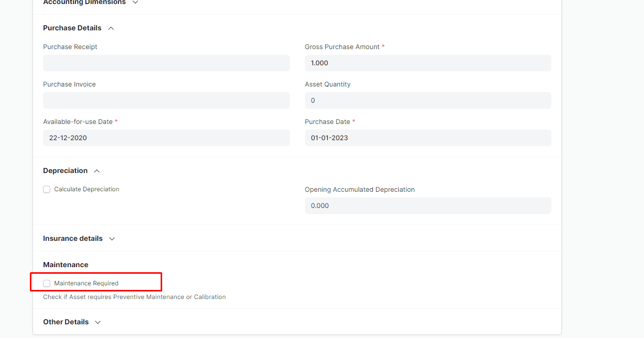The image size is (644, 338).
Task: Open the Available-for-use Date field
Action: click(x=166, y=138)
